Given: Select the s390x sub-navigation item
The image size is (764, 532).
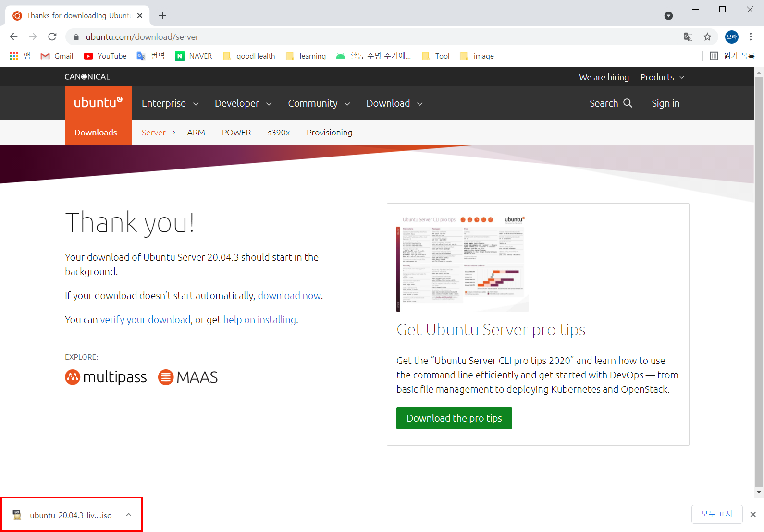Looking at the screenshot, I should 279,133.
